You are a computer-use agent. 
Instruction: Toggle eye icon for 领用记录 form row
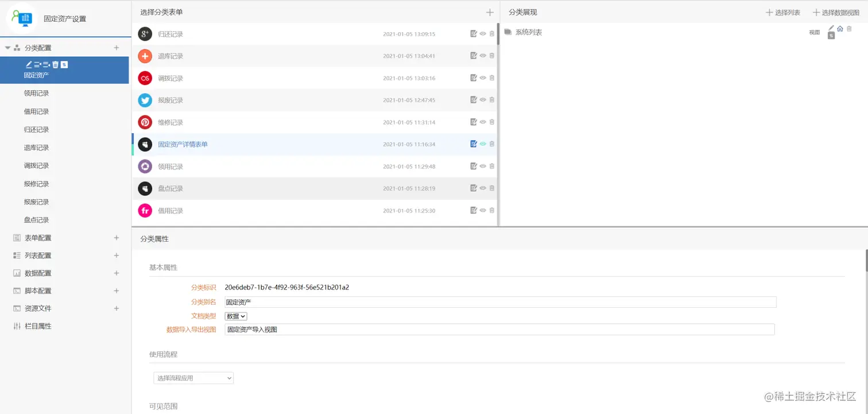click(x=483, y=166)
